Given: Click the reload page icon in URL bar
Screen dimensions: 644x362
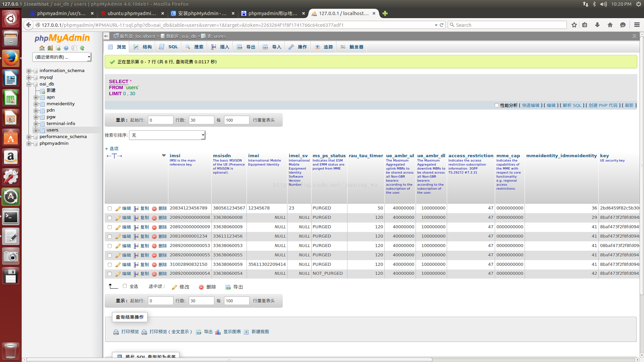Looking at the screenshot, I should click(442, 25).
